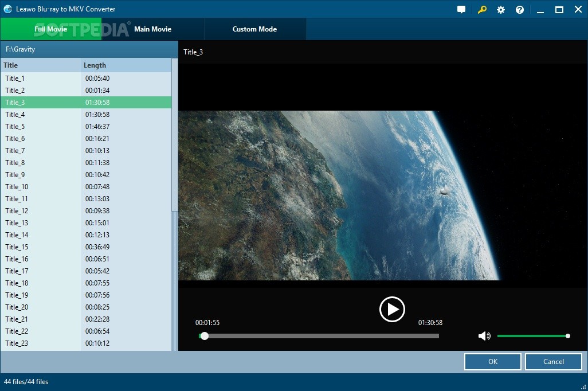
Task: Click the Leawo app logo icon
Action: [8, 9]
